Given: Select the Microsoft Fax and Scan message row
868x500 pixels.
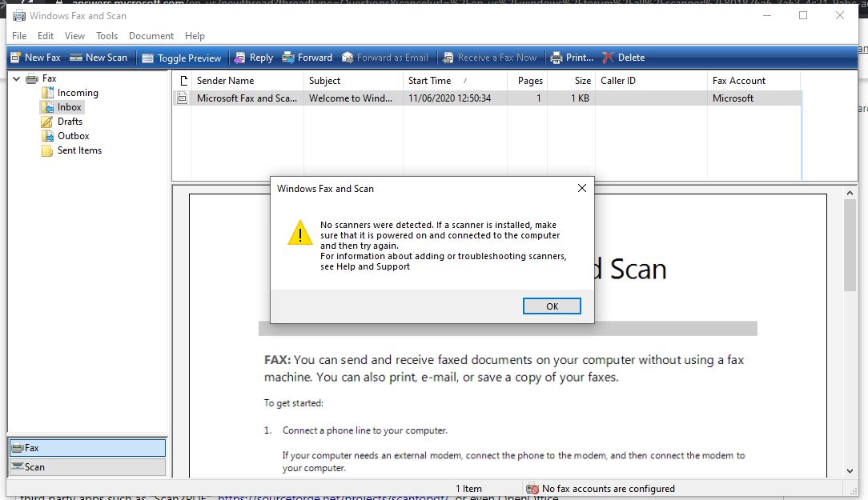Looking at the screenshot, I should pyautogui.click(x=487, y=98).
